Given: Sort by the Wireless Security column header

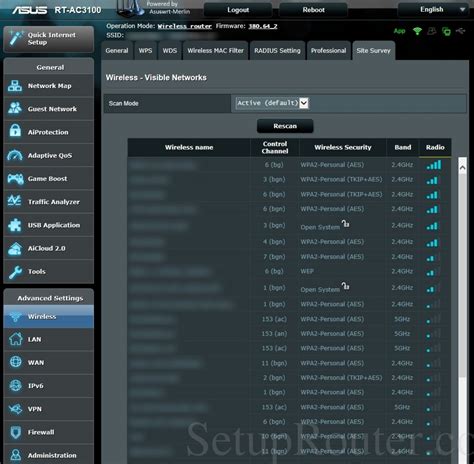Looking at the screenshot, I should pyautogui.click(x=343, y=147).
